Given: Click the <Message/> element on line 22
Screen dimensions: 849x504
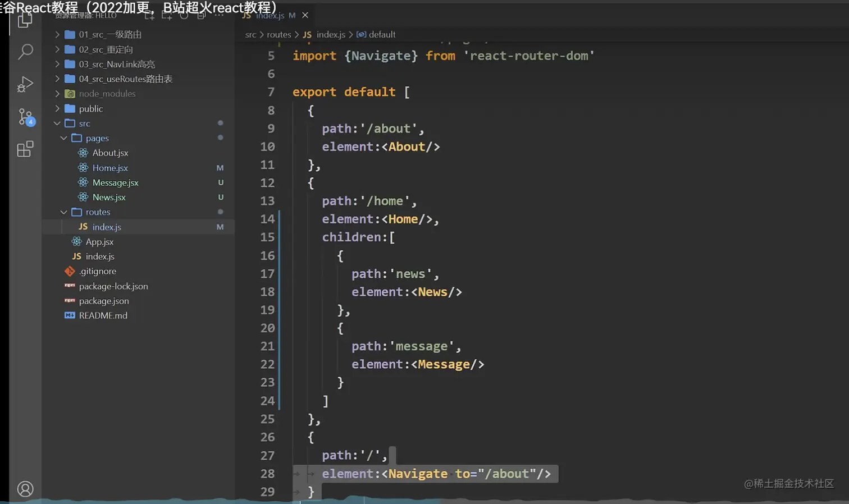Looking at the screenshot, I should [x=448, y=364].
